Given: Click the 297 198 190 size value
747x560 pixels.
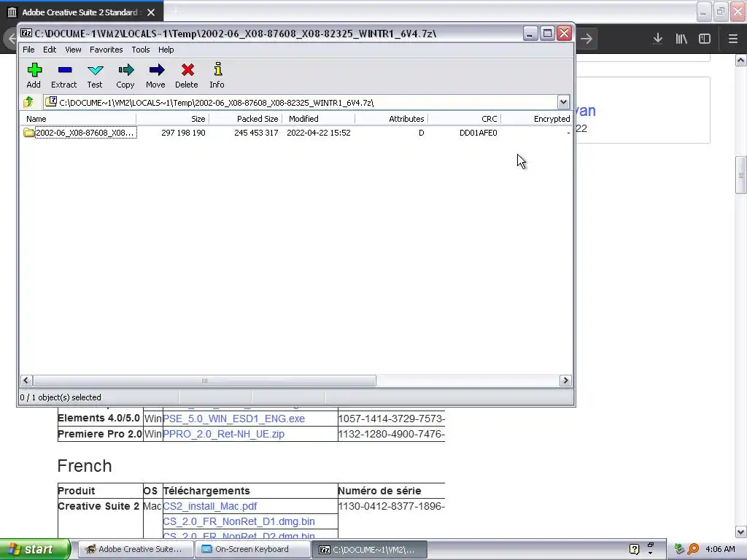Looking at the screenshot, I should (183, 133).
